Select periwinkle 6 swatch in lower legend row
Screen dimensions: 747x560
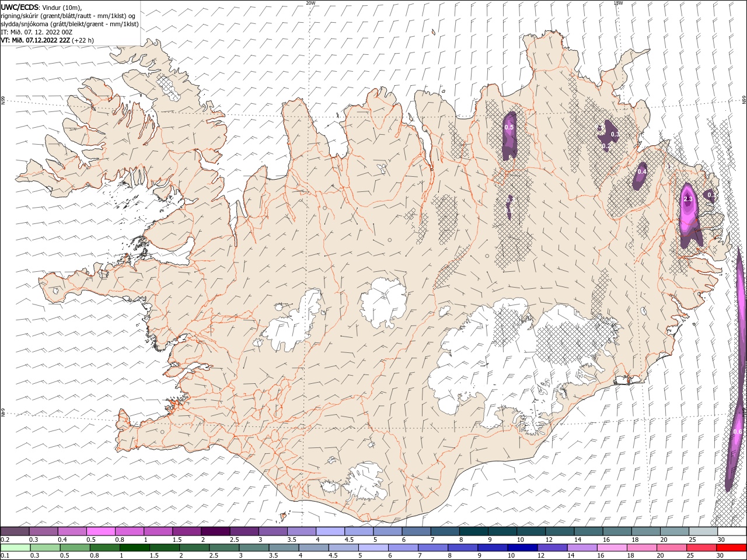(x=403, y=548)
